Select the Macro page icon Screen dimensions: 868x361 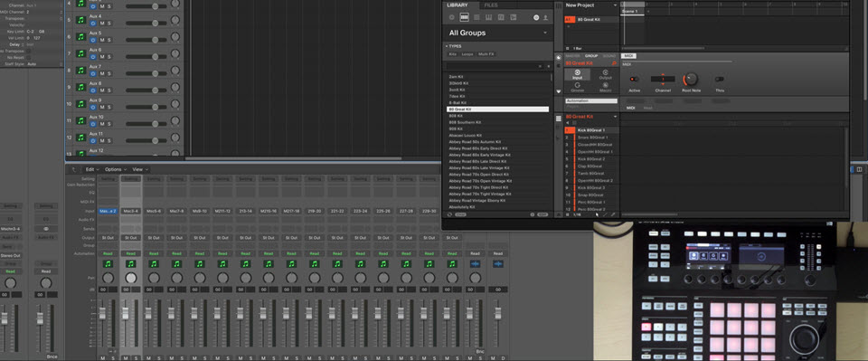(605, 87)
